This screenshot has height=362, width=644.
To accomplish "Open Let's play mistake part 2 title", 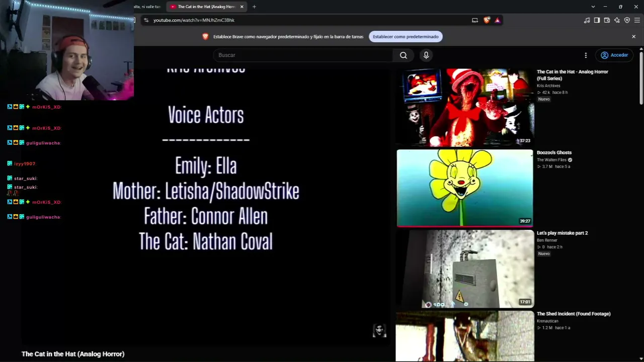I will click(x=562, y=233).
